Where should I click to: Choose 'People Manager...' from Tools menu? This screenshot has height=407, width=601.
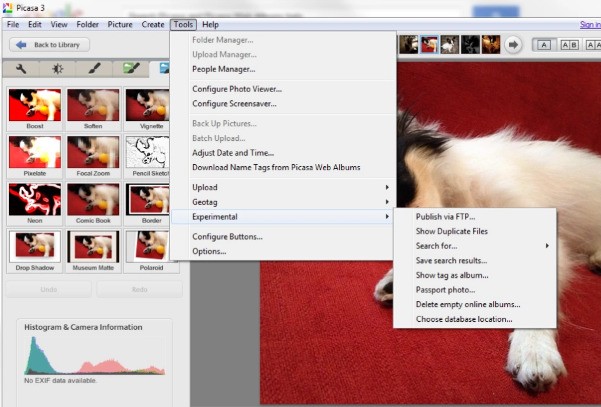click(223, 69)
